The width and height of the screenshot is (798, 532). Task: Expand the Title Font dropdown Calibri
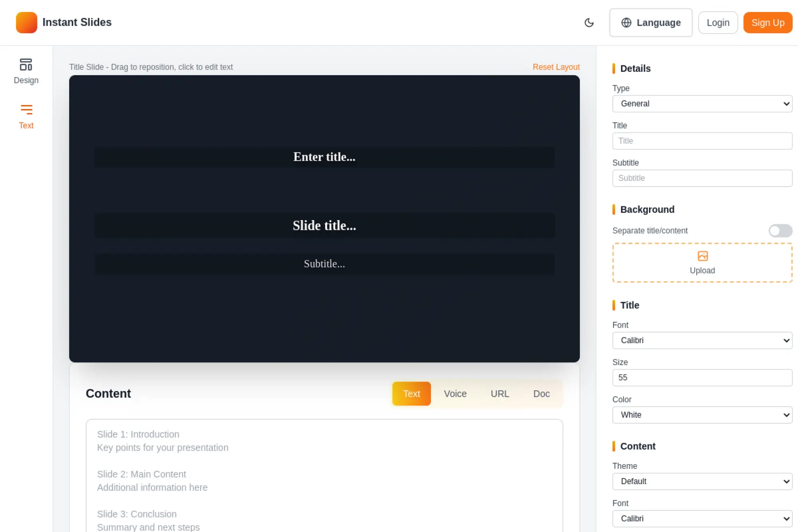click(702, 340)
